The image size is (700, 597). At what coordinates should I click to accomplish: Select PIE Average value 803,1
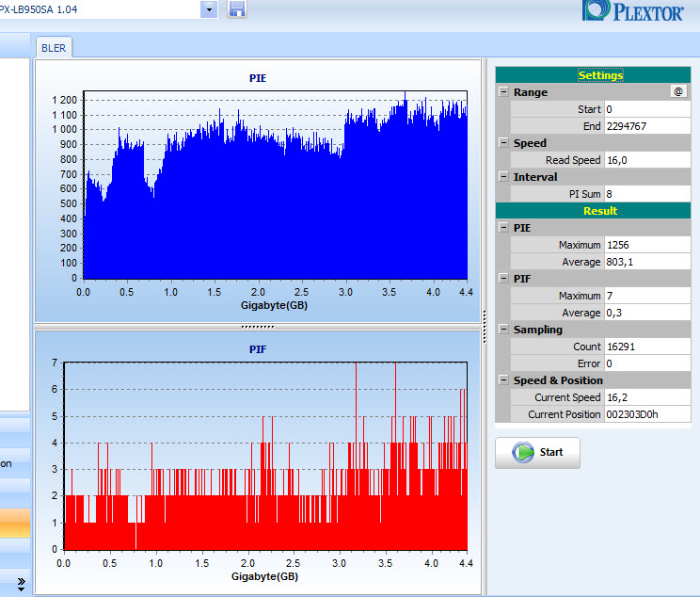(647, 262)
